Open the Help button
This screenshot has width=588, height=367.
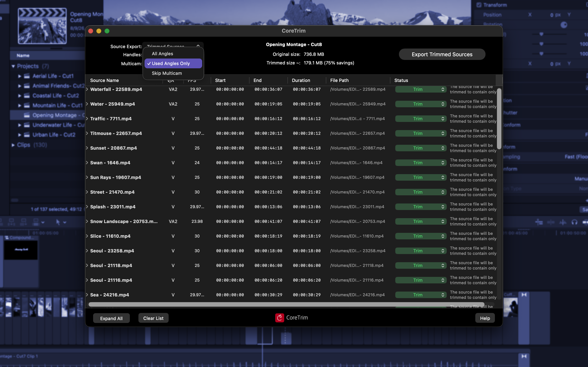point(485,318)
